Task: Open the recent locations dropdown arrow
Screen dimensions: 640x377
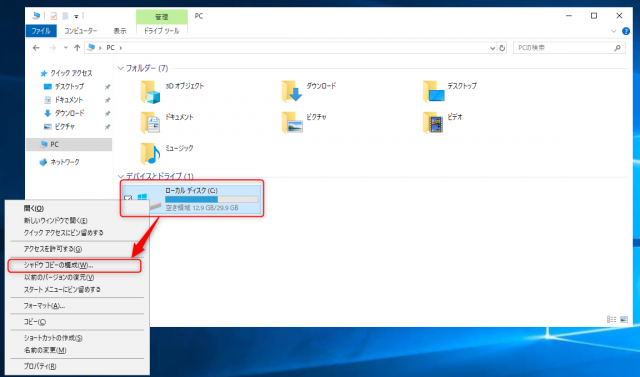Action: (65, 48)
